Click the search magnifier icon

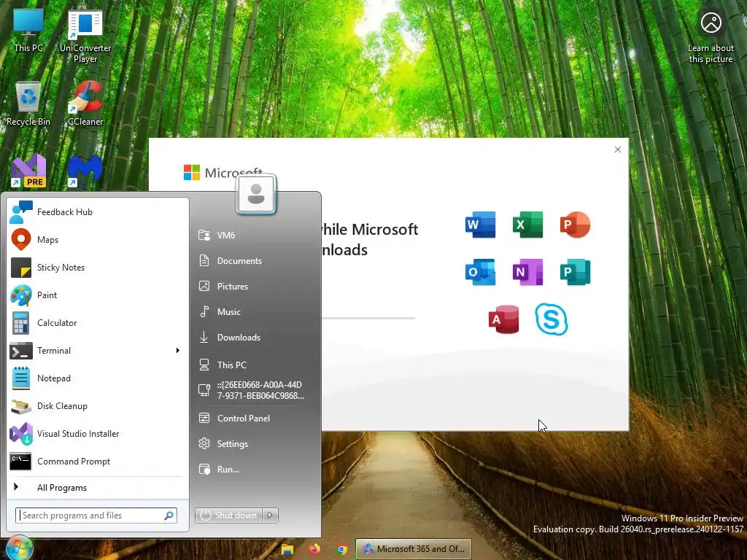pos(169,516)
